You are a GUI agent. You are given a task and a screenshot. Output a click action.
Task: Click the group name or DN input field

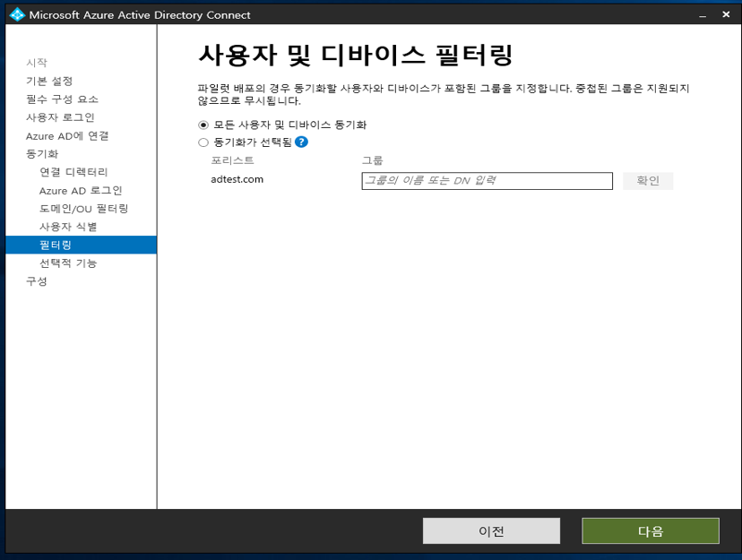487,181
